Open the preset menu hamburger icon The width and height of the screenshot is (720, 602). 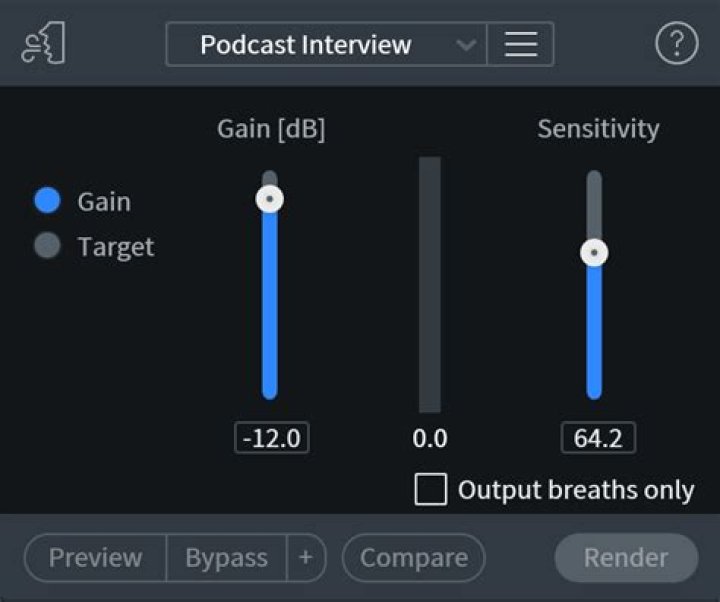[520, 45]
